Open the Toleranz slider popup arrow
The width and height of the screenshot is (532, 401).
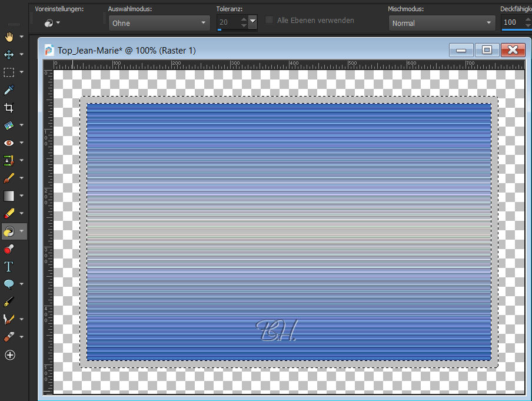252,22
